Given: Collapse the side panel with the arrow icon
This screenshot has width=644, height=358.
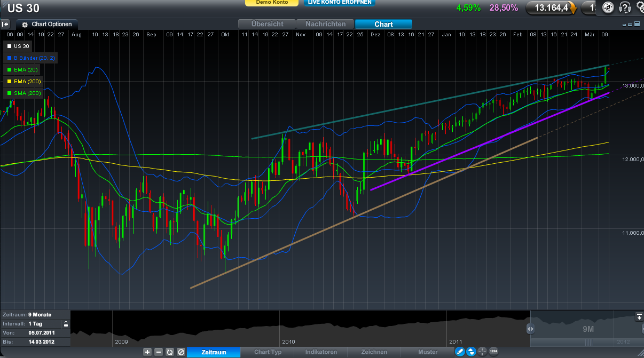Looking at the screenshot, I should pyautogui.click(x=5, y=24).
